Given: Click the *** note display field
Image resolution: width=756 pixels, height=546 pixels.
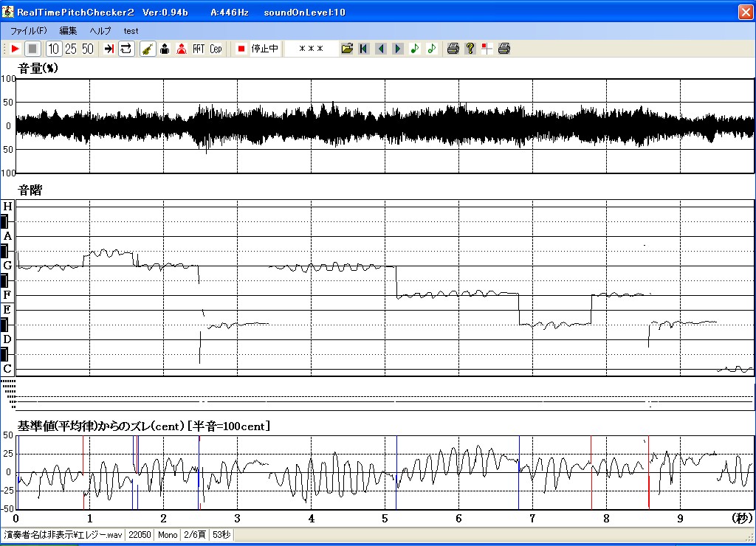Looking at the screenshot, I should 311,49.
